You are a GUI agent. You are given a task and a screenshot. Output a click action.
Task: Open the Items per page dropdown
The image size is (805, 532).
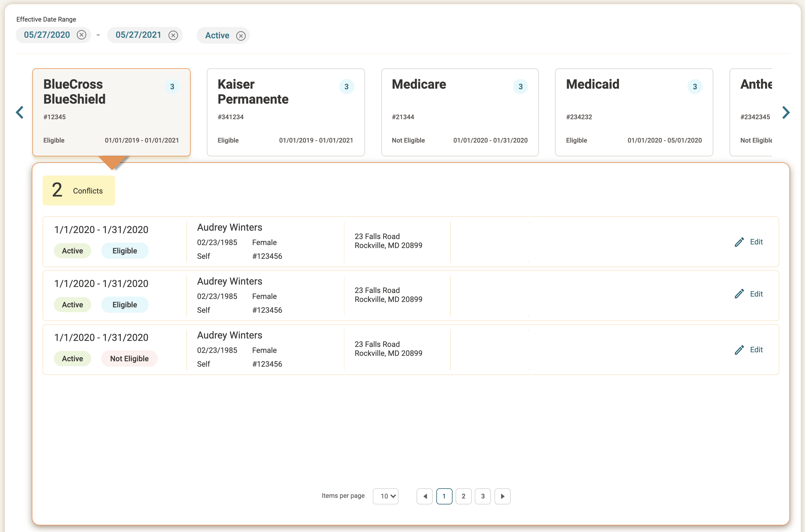point(385,496)
